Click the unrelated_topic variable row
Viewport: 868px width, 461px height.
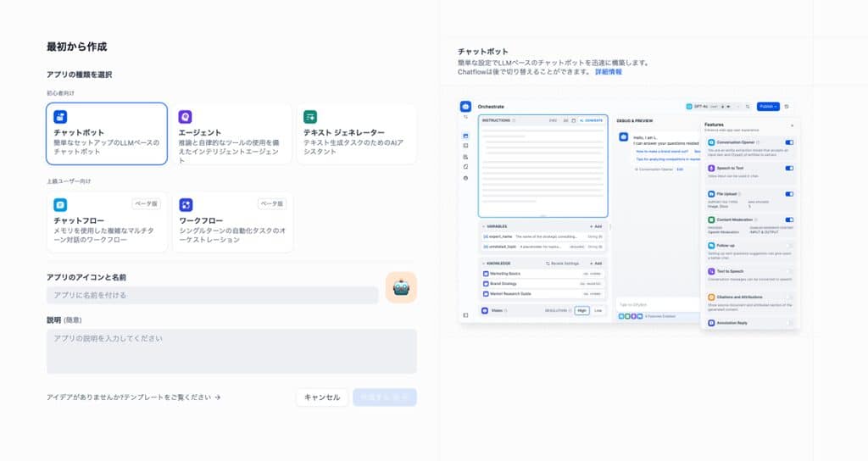pos(542,247)
